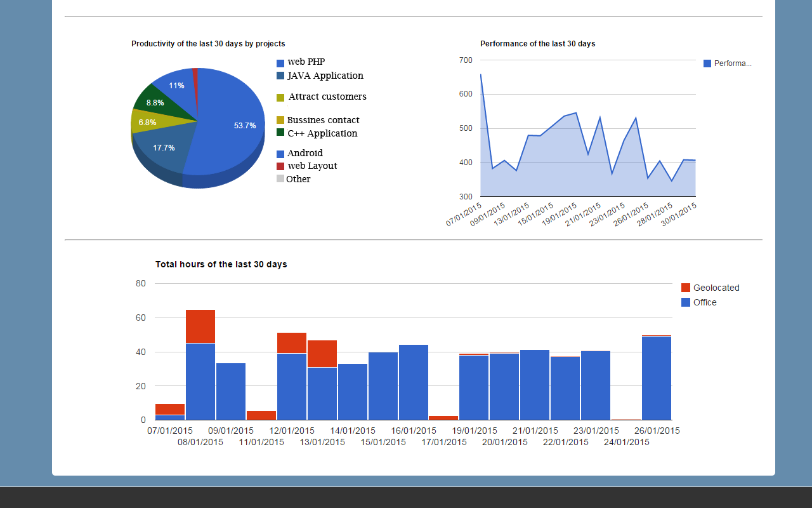
Task: Click the red Geolocated segment above 07/01/2015
Action: [170, 410]
